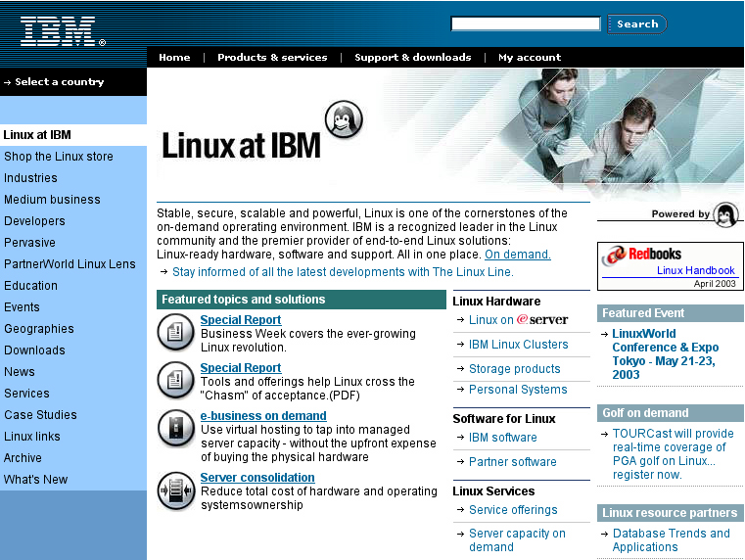Open the Business Week special report document icon

coord(175,332)
